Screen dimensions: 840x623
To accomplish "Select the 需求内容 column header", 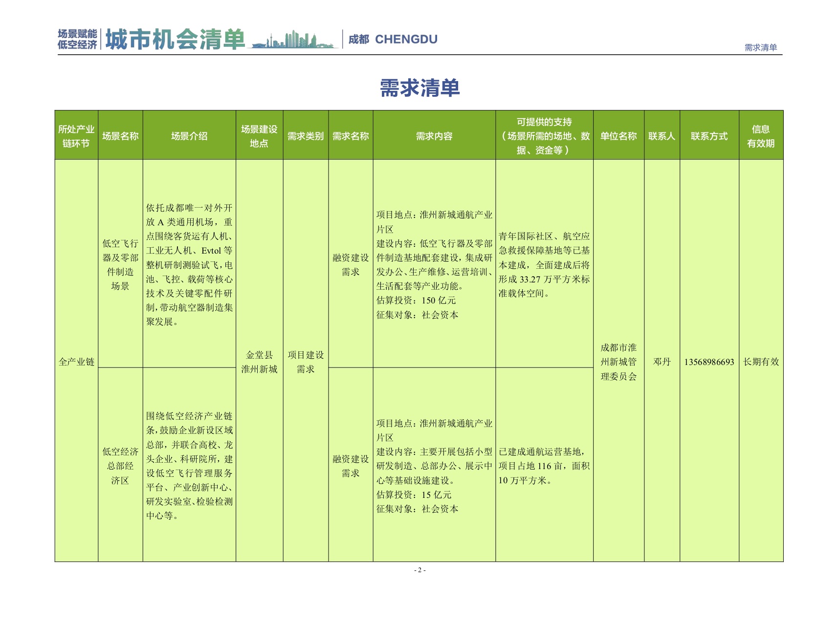I will pos(434,136).
